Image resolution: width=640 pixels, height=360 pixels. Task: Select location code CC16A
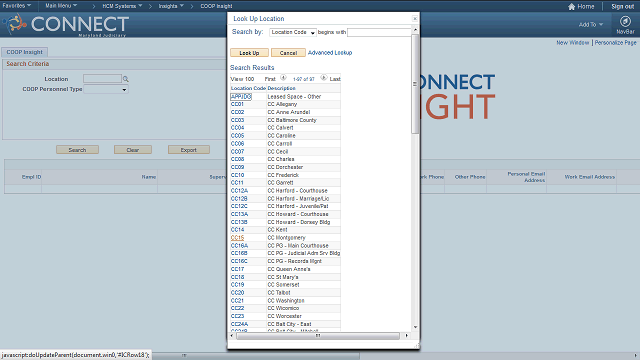239,246
